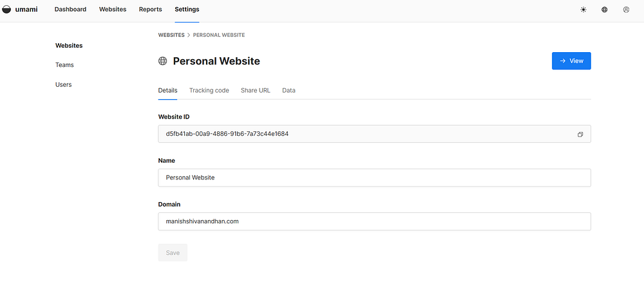Open the Data tab

(289, 91)
